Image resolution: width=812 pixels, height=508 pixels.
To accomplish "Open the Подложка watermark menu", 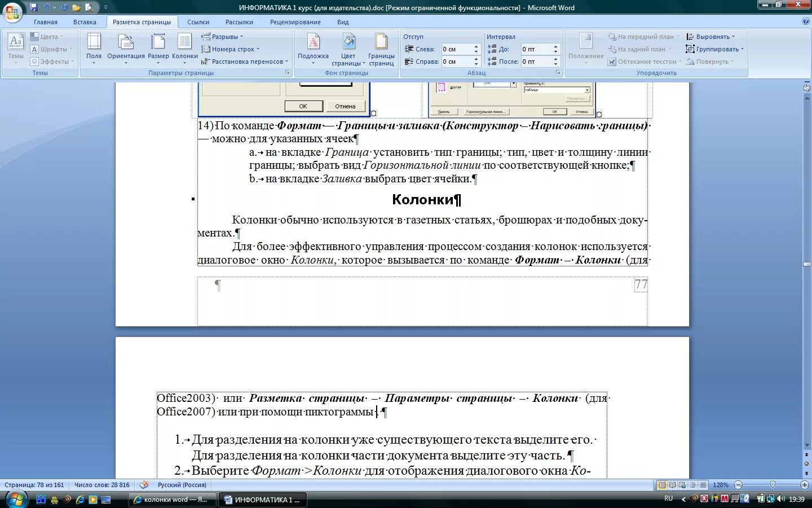I will (313, 49).
